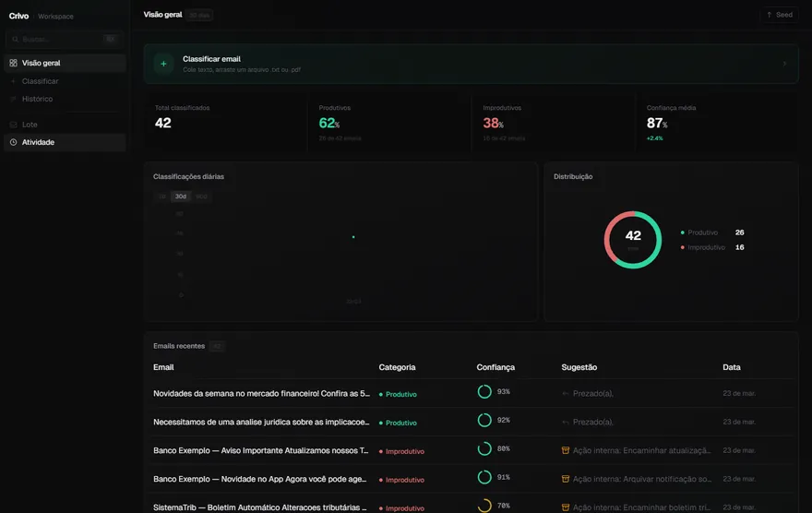Viewport: 812px width, 513px height.
Task: Click archive box icon beside Encaminhar atualização suggestion
Action: pos(566,450)
